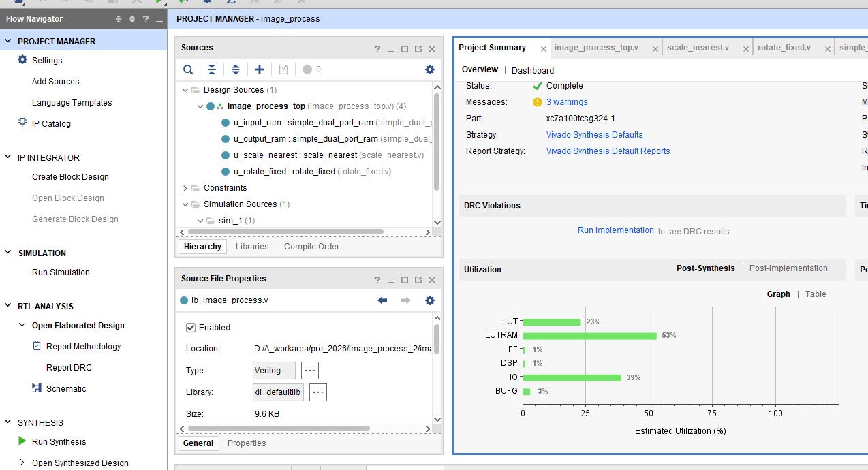Collapse all Flow Navigator sections

[x=119, y=19]
